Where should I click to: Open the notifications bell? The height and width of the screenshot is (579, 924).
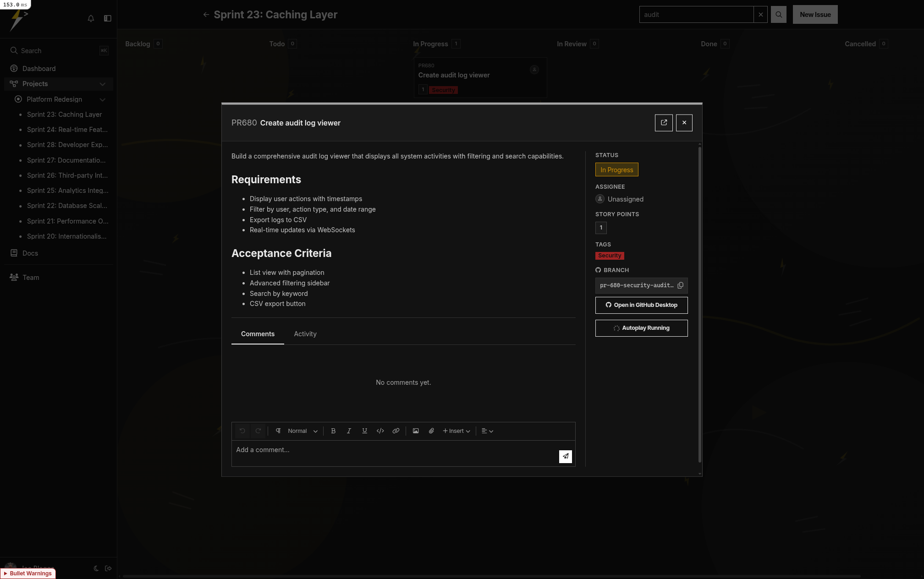(x=91, y=18)
